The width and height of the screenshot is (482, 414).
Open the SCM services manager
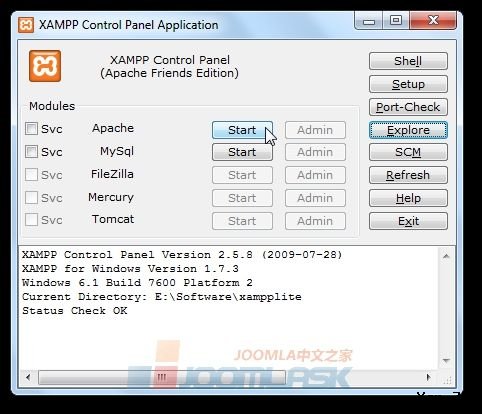tap(408, 152)
